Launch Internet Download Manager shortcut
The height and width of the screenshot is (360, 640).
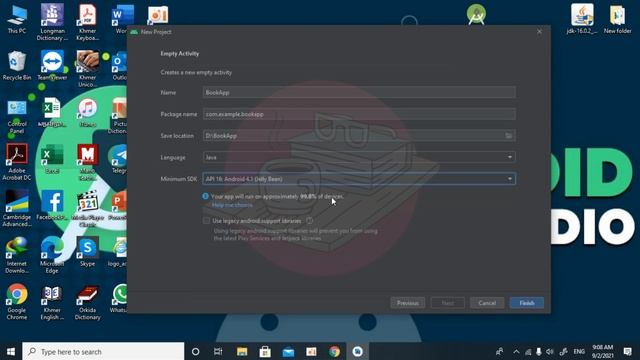click(17, 256)
